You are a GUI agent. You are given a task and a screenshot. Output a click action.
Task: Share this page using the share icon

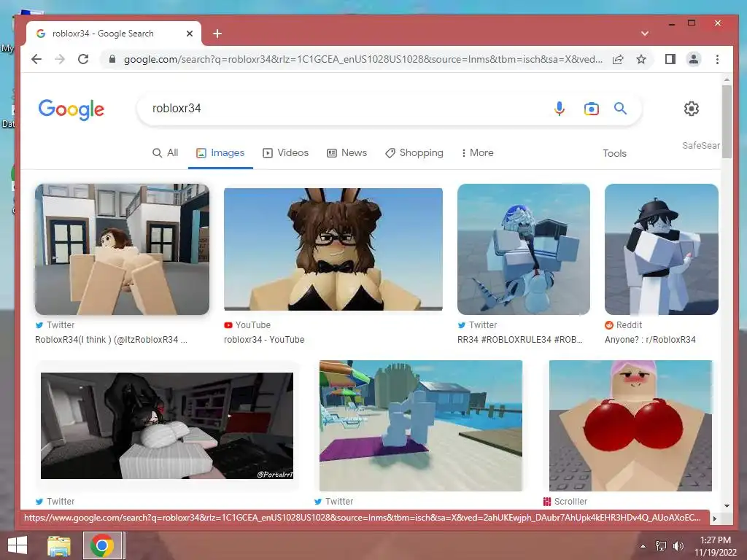(x=618, y=60)
